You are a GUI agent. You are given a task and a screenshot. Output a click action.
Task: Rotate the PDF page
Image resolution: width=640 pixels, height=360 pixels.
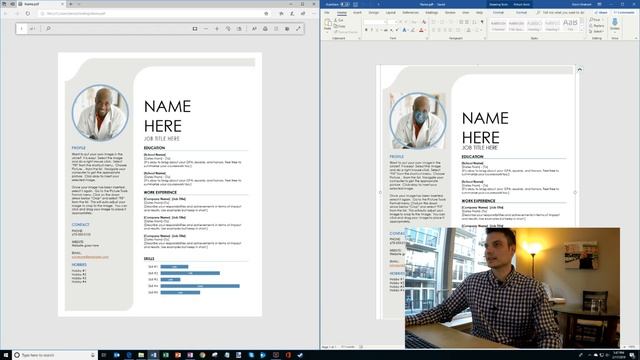228,29
